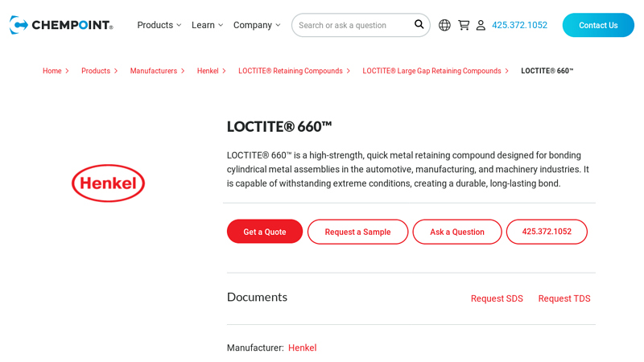Click the outlined 425.372.1052 phone button
This screenshot has width=644, height=362.
547,232
